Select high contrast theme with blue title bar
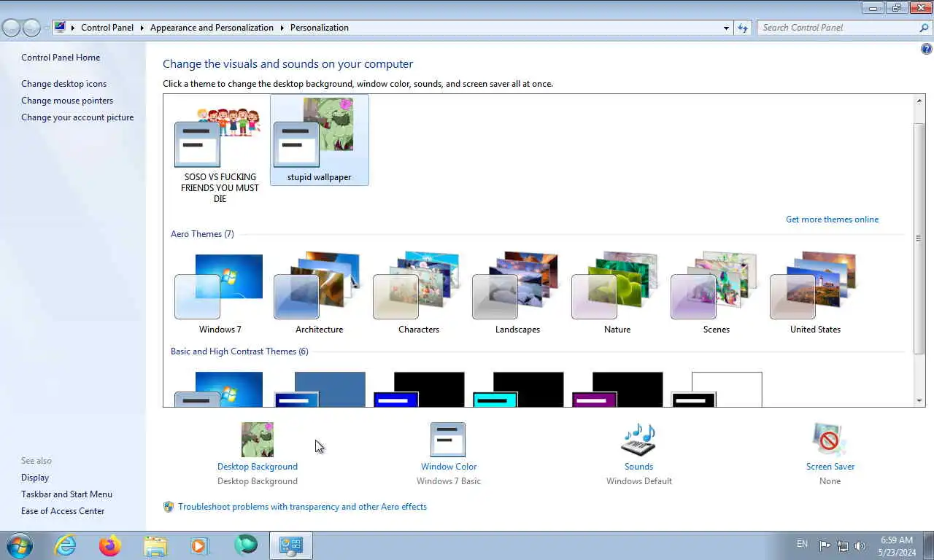 click(418, 389)
